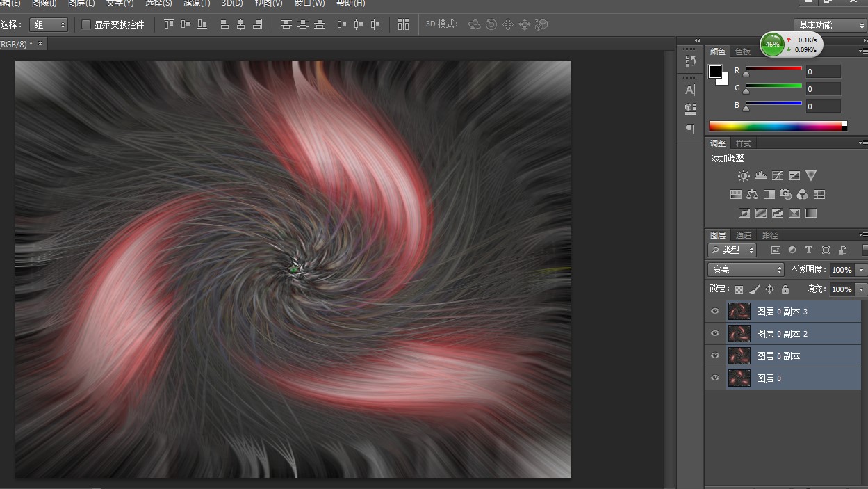868x489 pixels.
Task: Enable the 显示变换控件 checkbox
Action: [x=86, y=24]
